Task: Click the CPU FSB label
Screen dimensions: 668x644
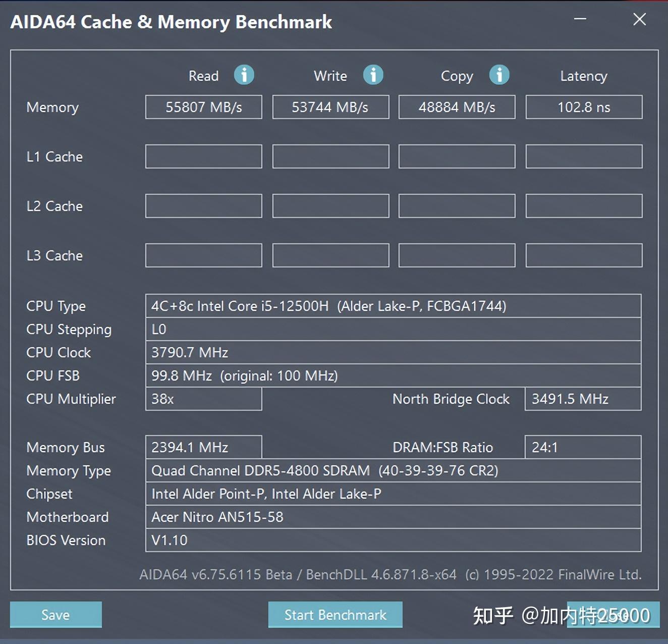Action: point(53,375)
